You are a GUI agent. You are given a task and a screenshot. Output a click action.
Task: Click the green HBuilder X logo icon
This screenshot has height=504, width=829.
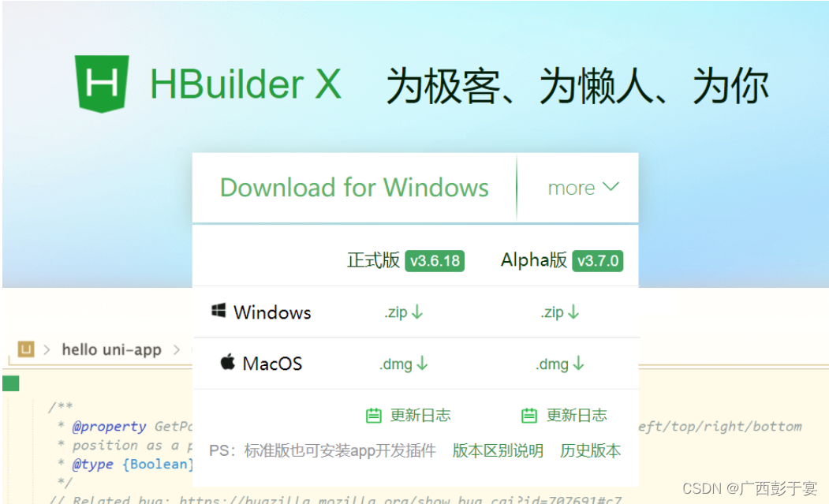tap(102, 84)
